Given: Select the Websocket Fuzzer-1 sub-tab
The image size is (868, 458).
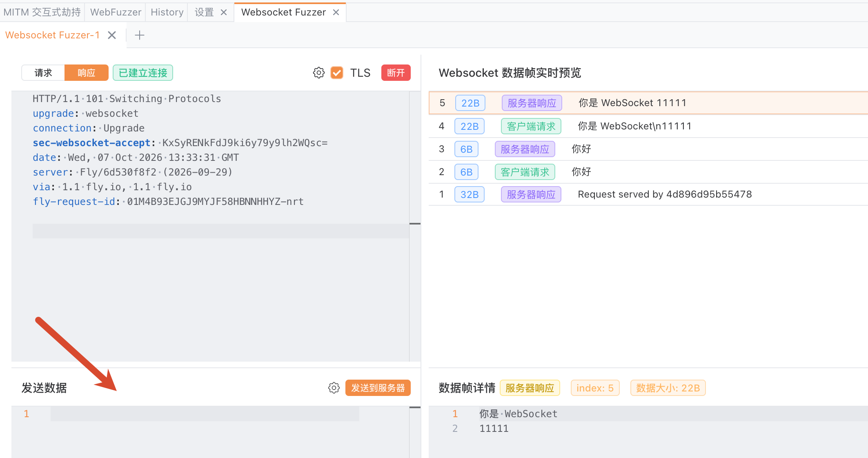Looking at the screenshot, I should click(x=52, y=35).
